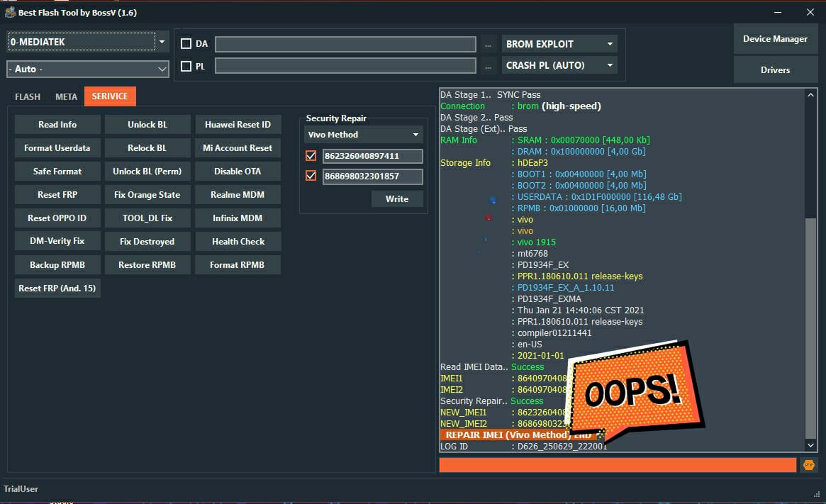Click Relock BL button
Image resolution: width=826 pixels, height=504 pixels.
[x=147, y=148]
